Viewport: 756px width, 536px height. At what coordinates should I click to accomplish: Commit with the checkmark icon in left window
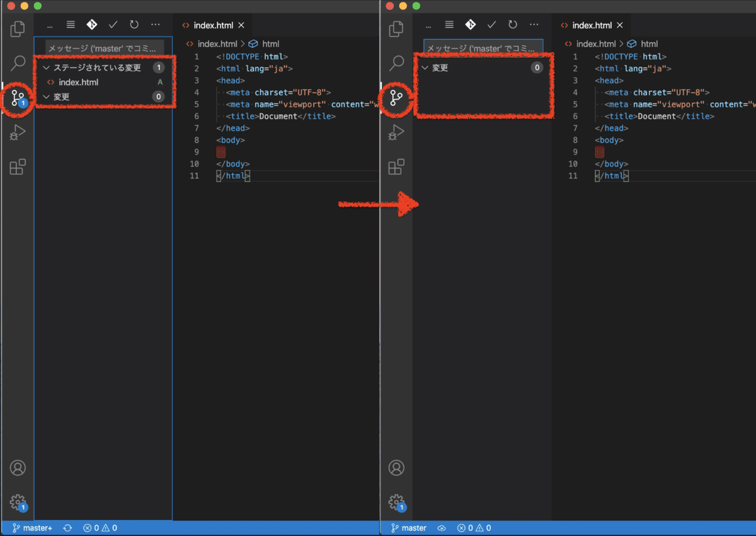(113, 25)
